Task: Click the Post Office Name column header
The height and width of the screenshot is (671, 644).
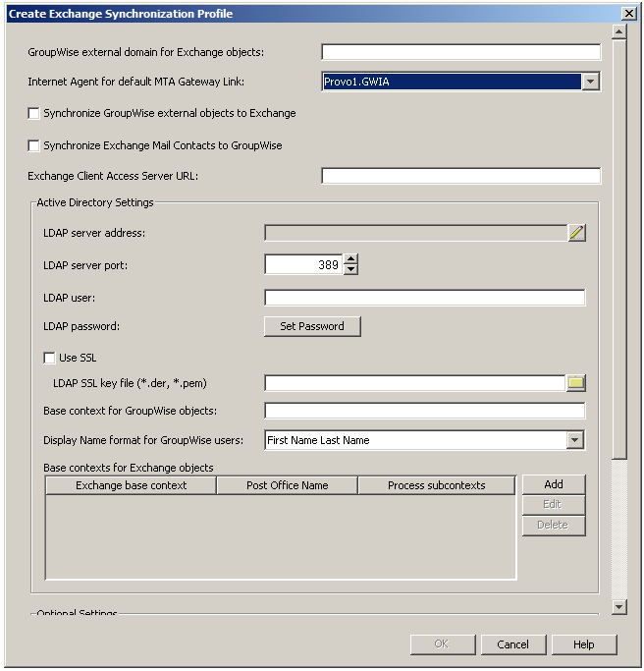Action: click(287, 485)
